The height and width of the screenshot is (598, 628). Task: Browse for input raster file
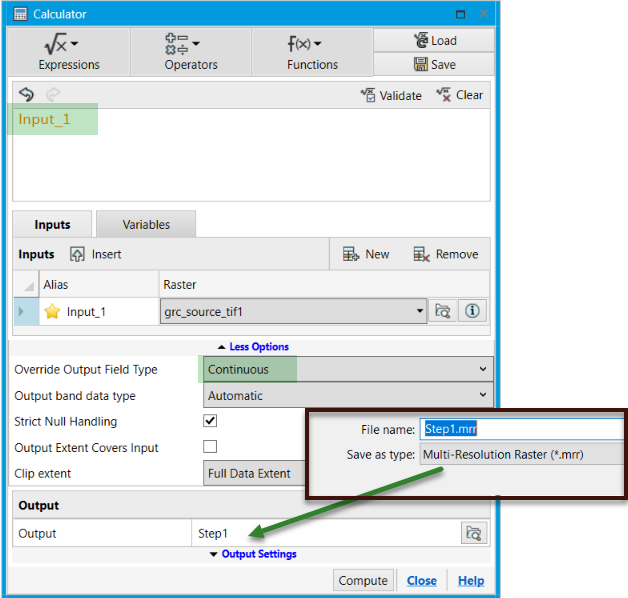coord(442,311)
